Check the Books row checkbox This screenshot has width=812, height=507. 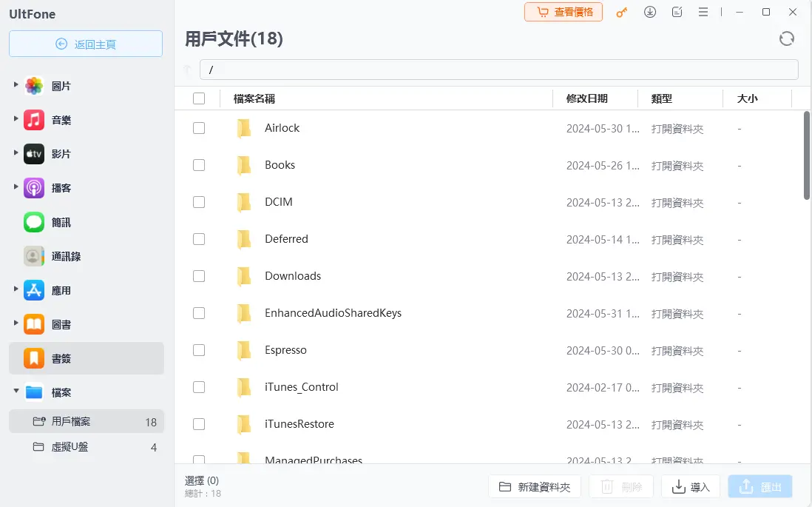[199, 165]
